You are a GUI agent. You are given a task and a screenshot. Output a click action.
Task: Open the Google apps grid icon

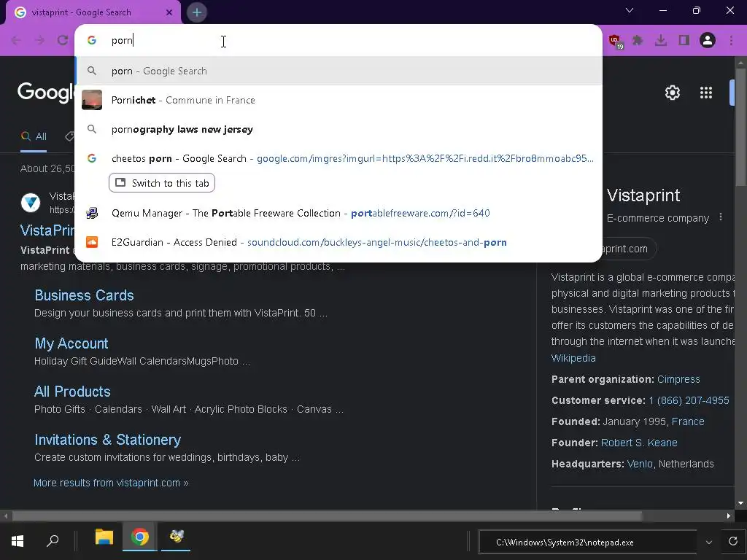point(706,93)
